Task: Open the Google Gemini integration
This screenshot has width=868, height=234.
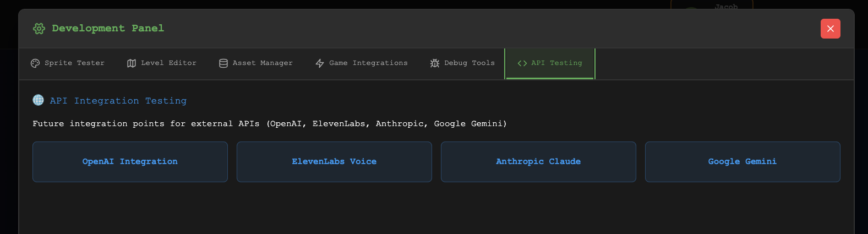Action: (743, 162)
